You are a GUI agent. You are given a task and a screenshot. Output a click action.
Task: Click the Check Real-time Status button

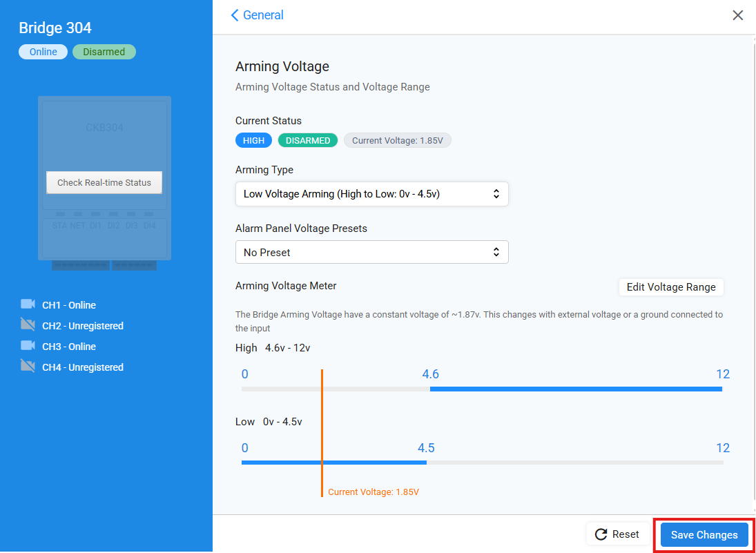(x=104, y=183)
